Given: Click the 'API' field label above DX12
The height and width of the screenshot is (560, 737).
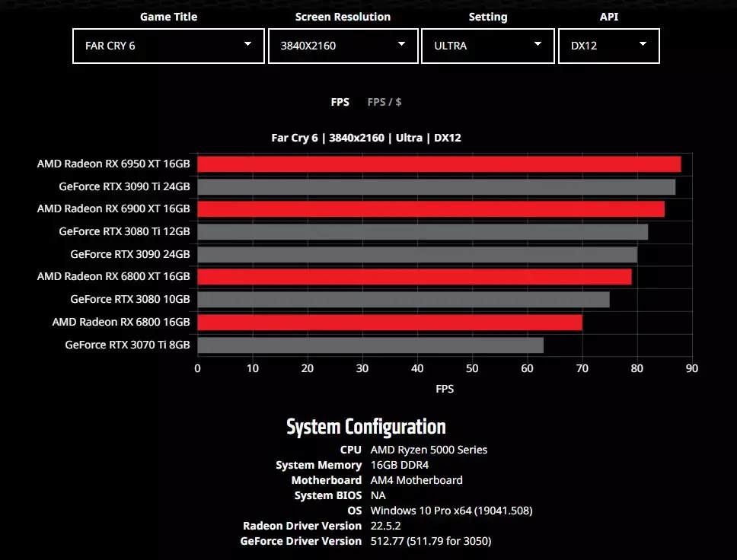Looking at the screenshot, I should pos(608,17).
